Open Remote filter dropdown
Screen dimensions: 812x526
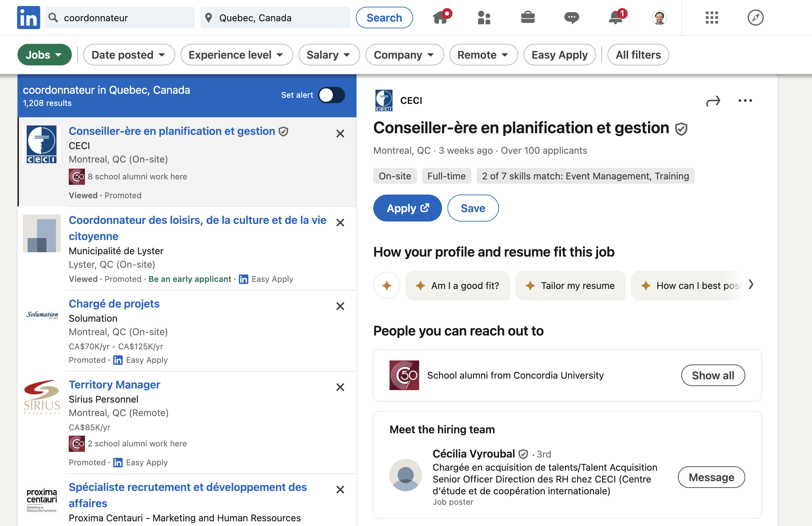[x=483, y=55]
